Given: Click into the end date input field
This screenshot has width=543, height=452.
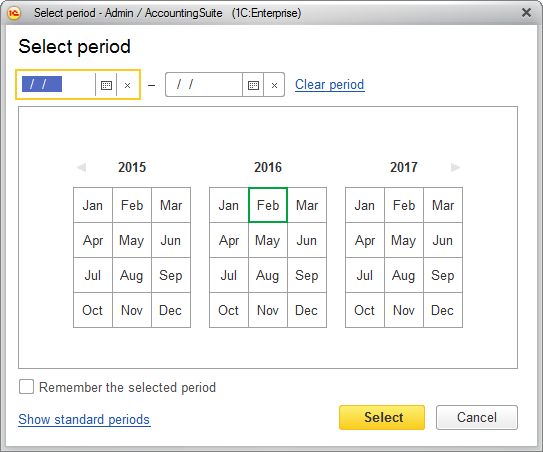Looking at the screenshot, I should [x=204, y=85].
